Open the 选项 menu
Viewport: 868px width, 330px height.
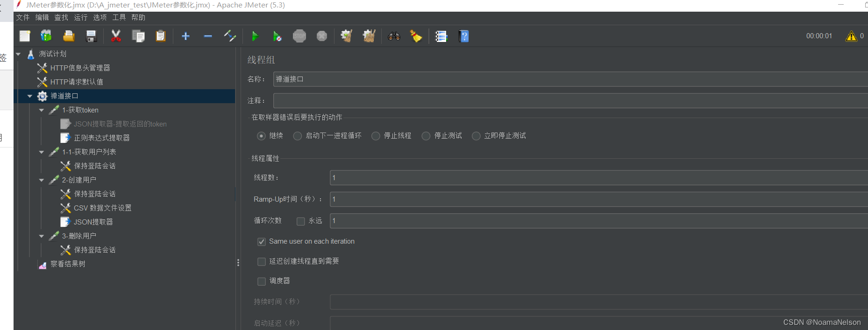click(100, 17)
